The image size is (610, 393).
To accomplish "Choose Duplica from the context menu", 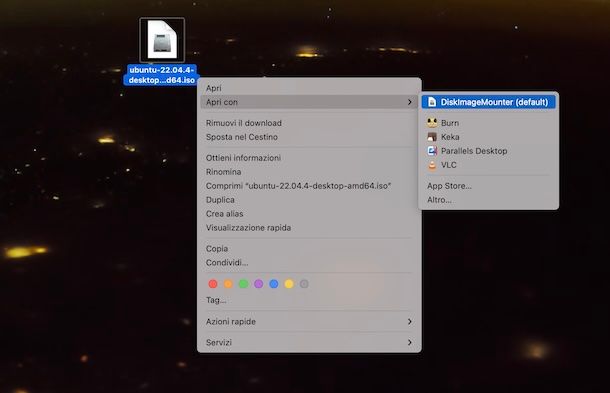I will 309,200.
